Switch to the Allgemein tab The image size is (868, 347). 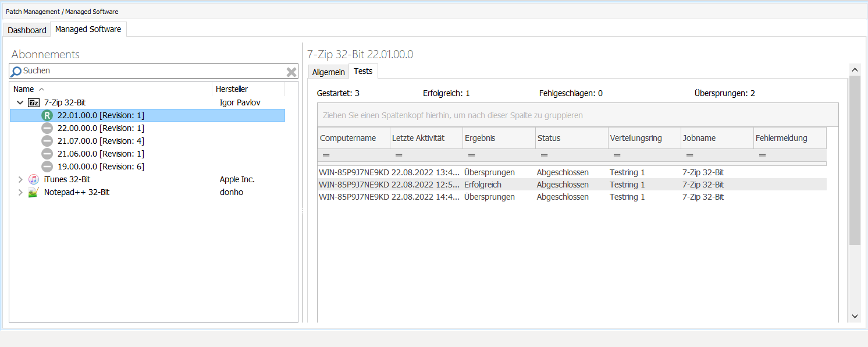click(329, 71)
